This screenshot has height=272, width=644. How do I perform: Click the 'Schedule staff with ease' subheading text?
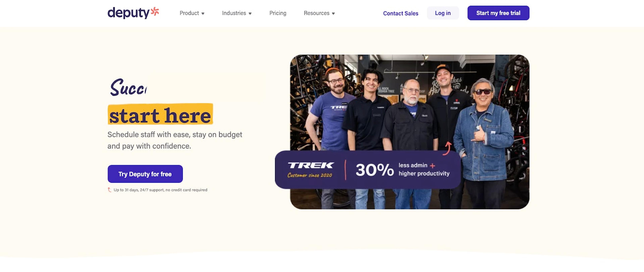tap(175, 140)
